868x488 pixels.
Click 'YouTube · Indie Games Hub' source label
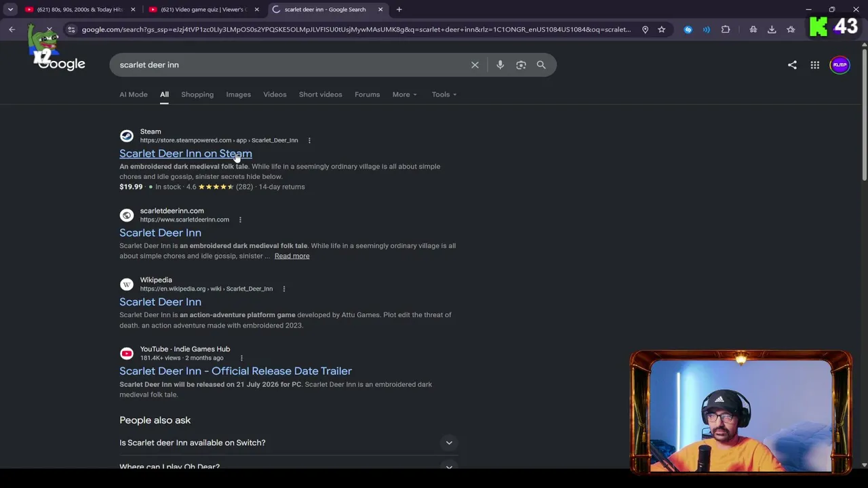[185, 349]
